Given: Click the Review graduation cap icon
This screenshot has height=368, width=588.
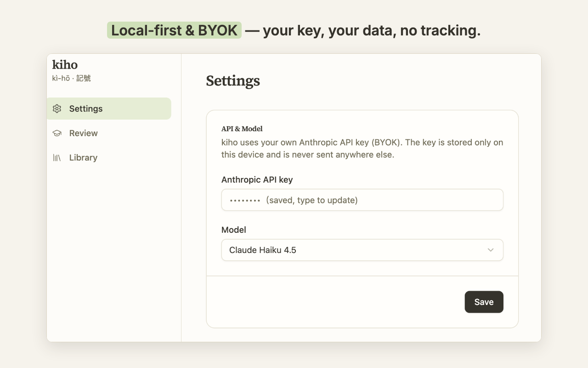Looking at the screenshot, I should [x=57, y=133].
